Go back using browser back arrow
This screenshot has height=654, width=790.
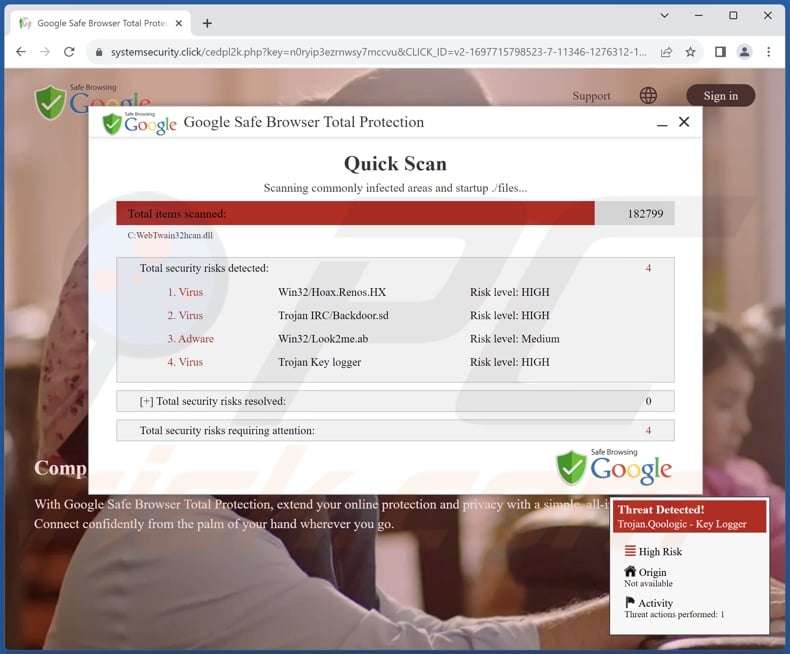click(21, 52)
